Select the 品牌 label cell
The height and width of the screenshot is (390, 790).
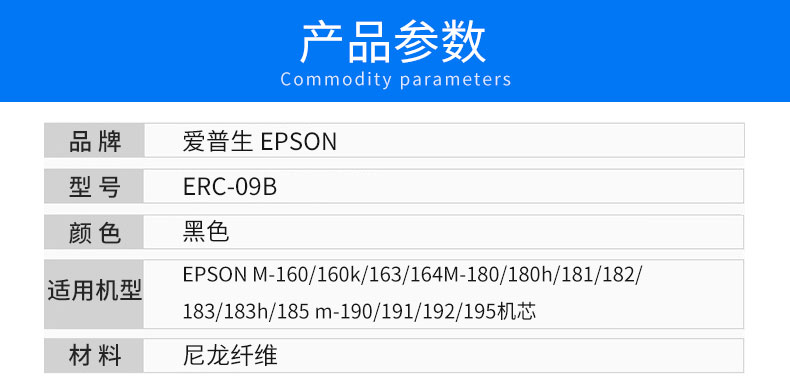94,141
